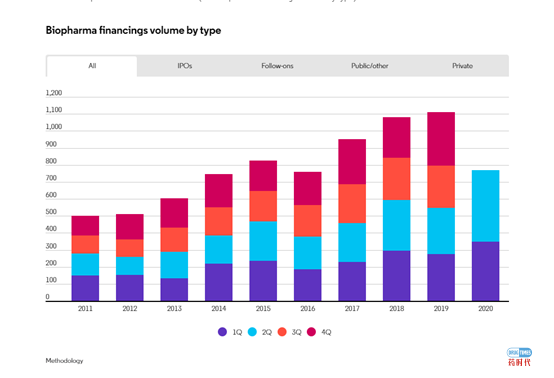
Task: Select the All tab
Action: (x=92, y=66)
